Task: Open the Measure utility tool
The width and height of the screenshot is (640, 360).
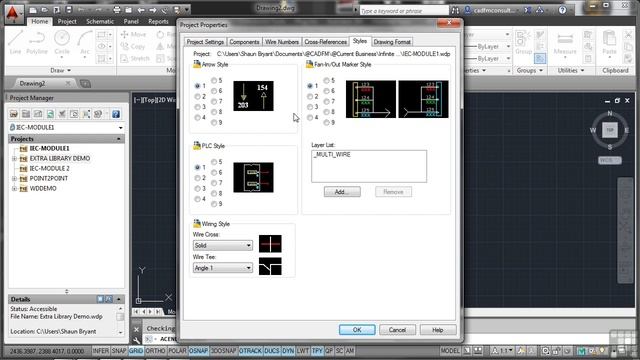Action: (x=565, y=43)
